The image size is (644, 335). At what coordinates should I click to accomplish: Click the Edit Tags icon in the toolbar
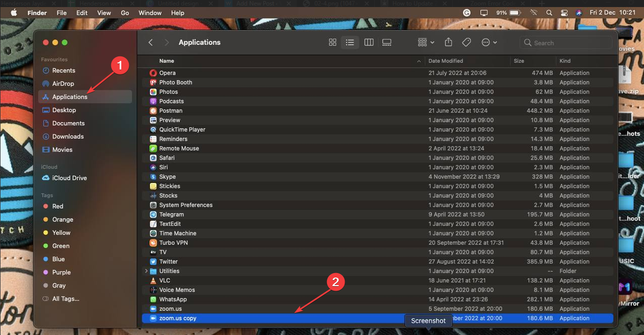pyautogui.click(x=466, y=42)
